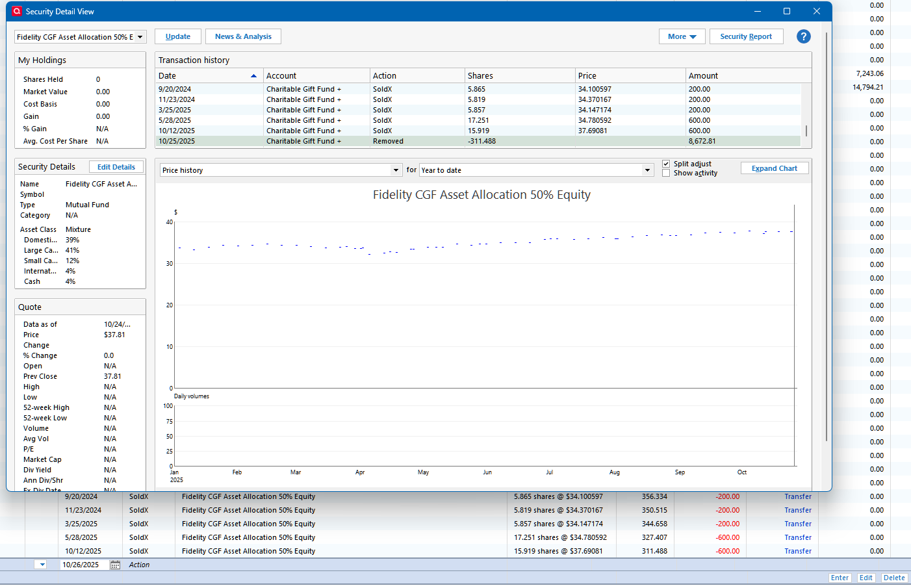Open News & Analysis

tap(243, 36)
